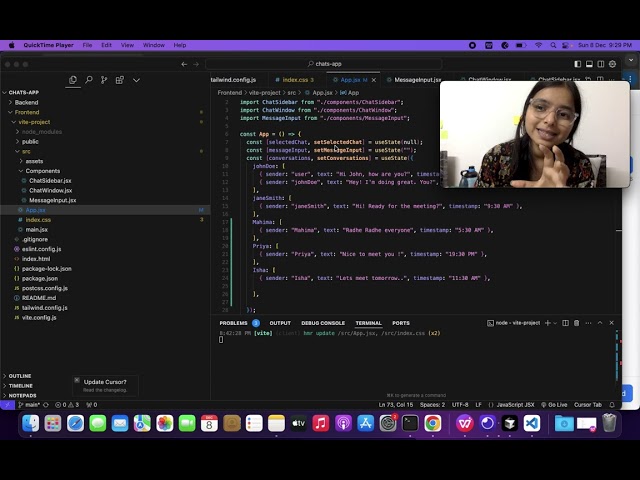Dismiss the Update Cursor notification
Screen dimensions: 640x480
(x=77, y=380)
